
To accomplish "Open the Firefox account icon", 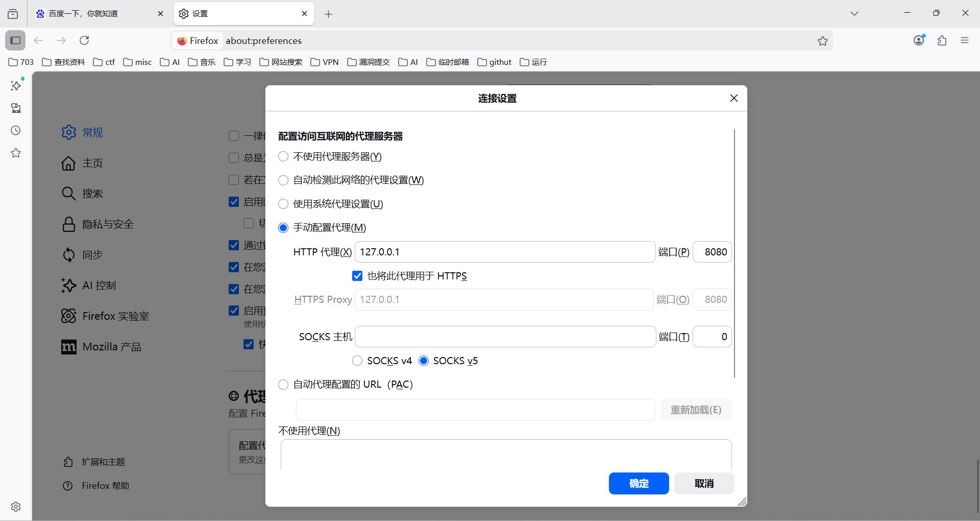I will 919,40.
